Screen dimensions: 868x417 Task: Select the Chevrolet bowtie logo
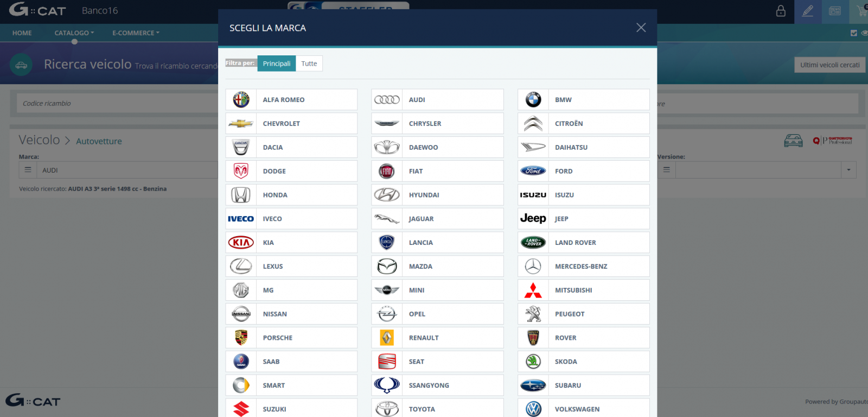click(241, 123)
